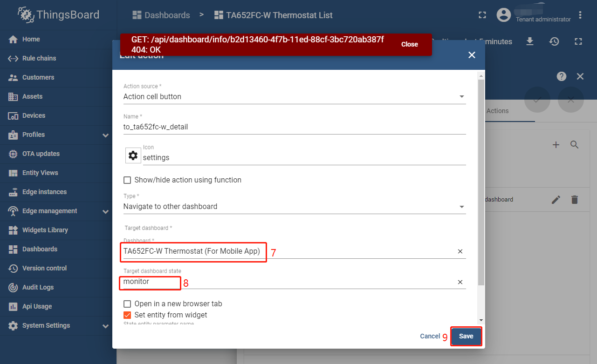Click the Version control history icon
The width and height of the screenshot is (597, 364).
(x=14, y=268)
